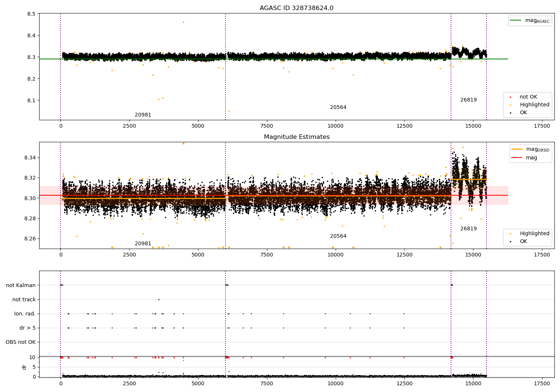Click the single black point on the 'not track' row
The height and width of the screenshot is (392, 560).
click(x=159, y=299)
